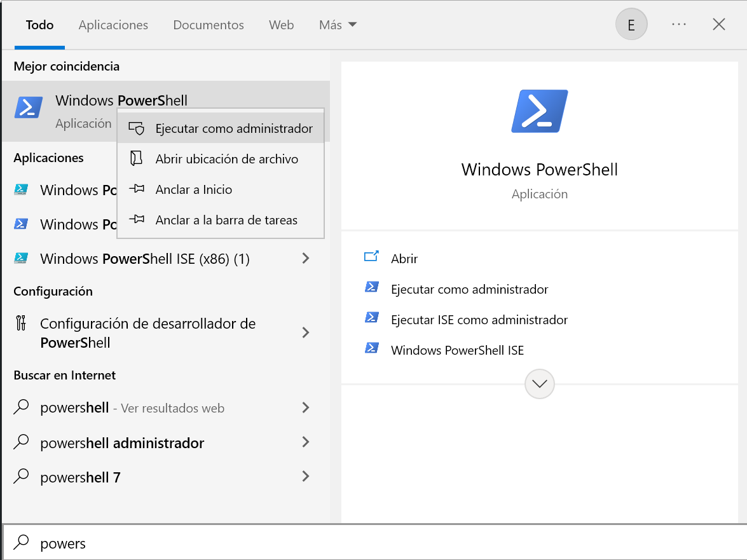Click the pin icon beside Anclar a Inicio
The height and width of the screenshot is (560, 747).
(136, 189)
